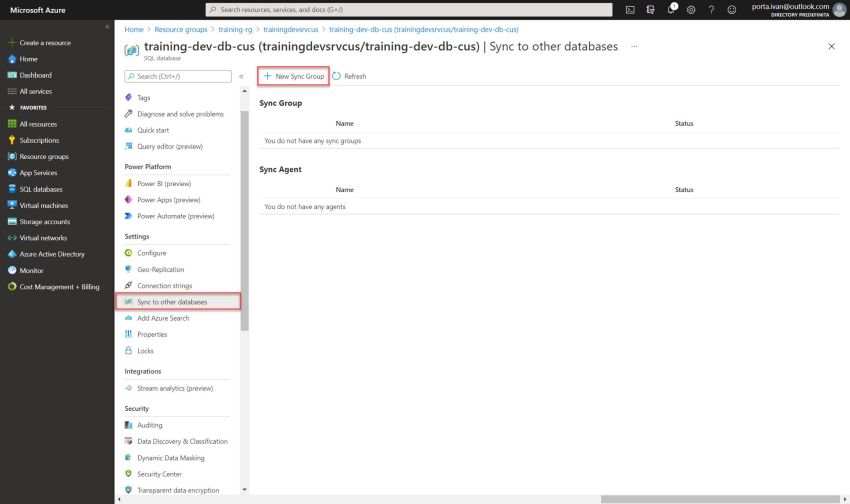Click the Virtual networks icon in sidebar

pos(12,238)
